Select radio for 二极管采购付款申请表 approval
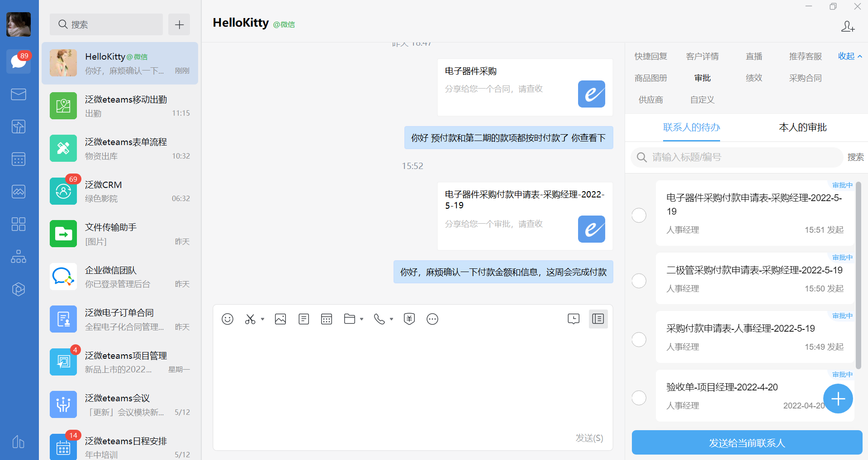 [x=639, y=281]
